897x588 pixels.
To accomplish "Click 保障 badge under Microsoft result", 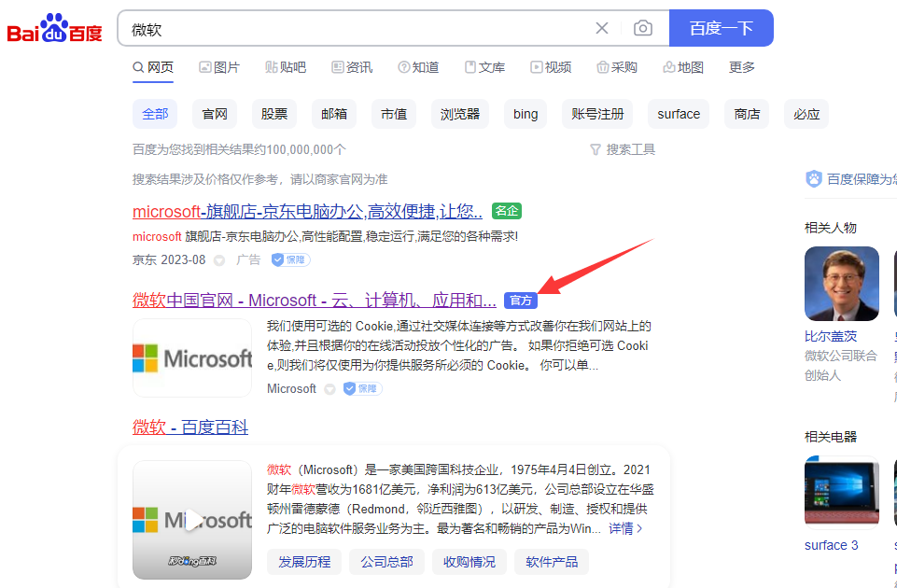I will point(363,389).
